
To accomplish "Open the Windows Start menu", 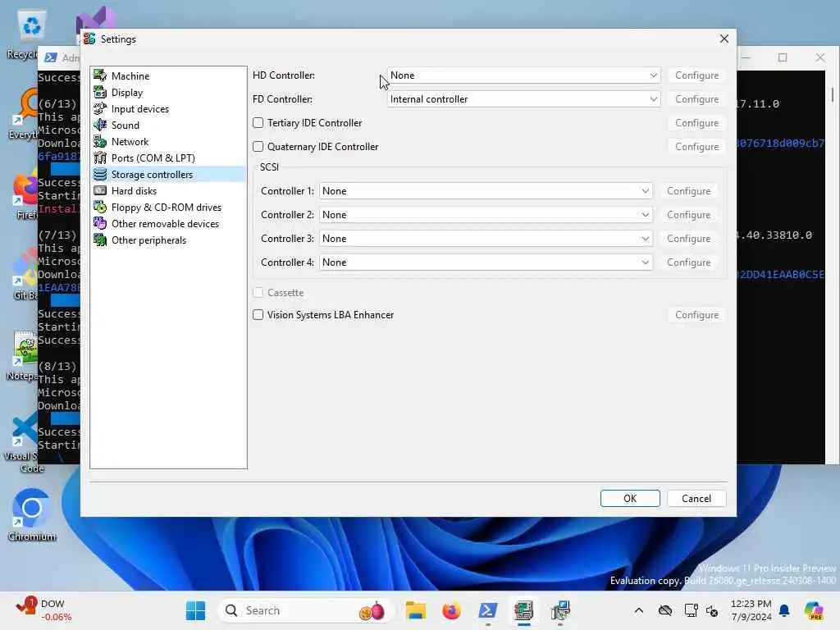I will coord(195,610).
